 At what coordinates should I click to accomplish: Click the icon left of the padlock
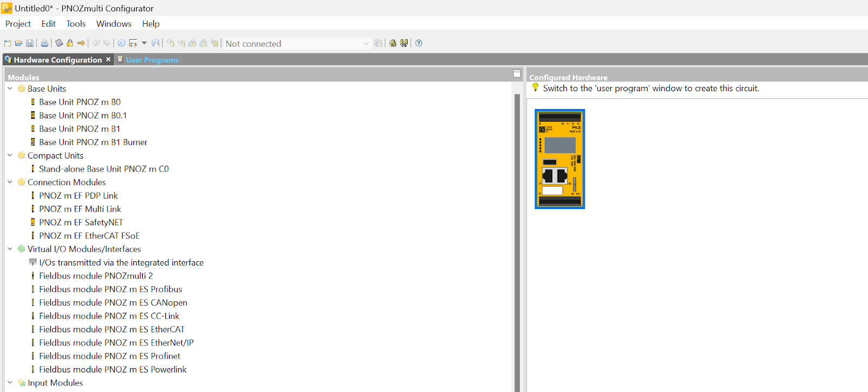pos(59,43)
